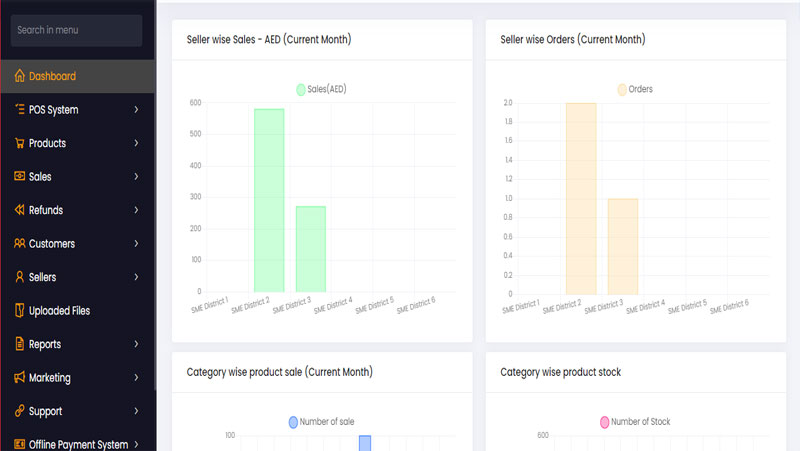Open the Support menu item

46,411
